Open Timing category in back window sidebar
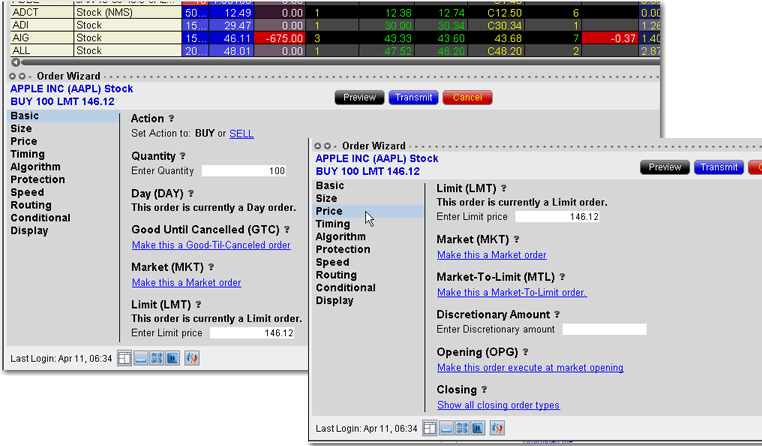The width and height of the screenshot is (762, 446). pos(28,154)
